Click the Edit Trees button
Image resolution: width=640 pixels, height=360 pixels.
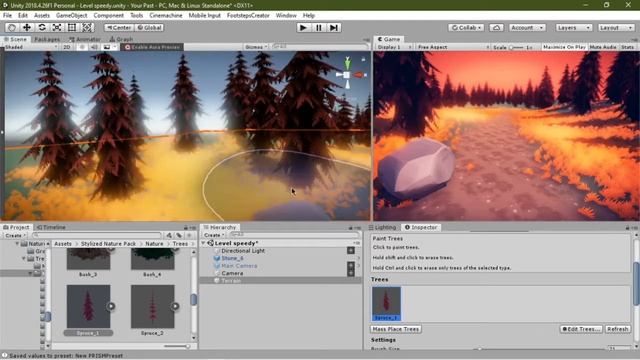point(581,329)
